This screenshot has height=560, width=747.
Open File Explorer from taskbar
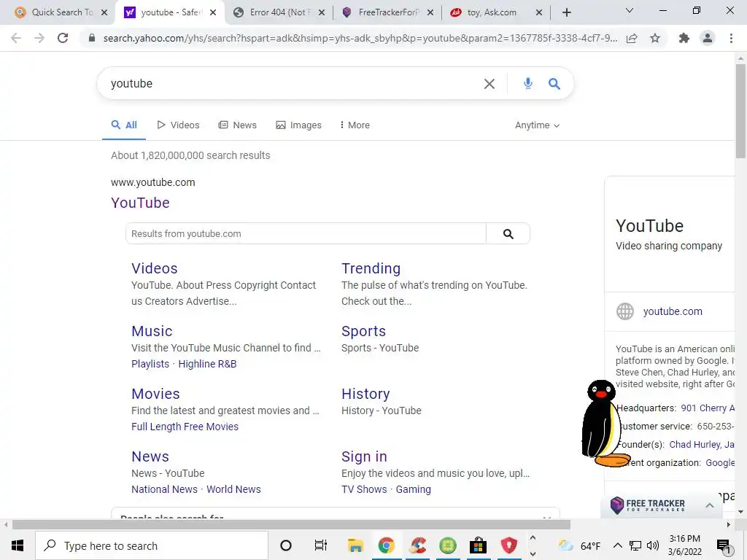pos(355,545)
